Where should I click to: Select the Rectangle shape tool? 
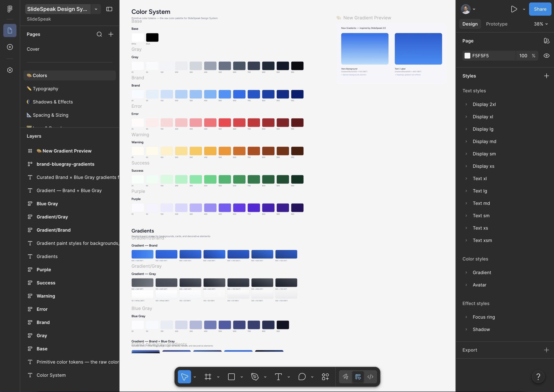pyautogui.click(x=231, y=377)
